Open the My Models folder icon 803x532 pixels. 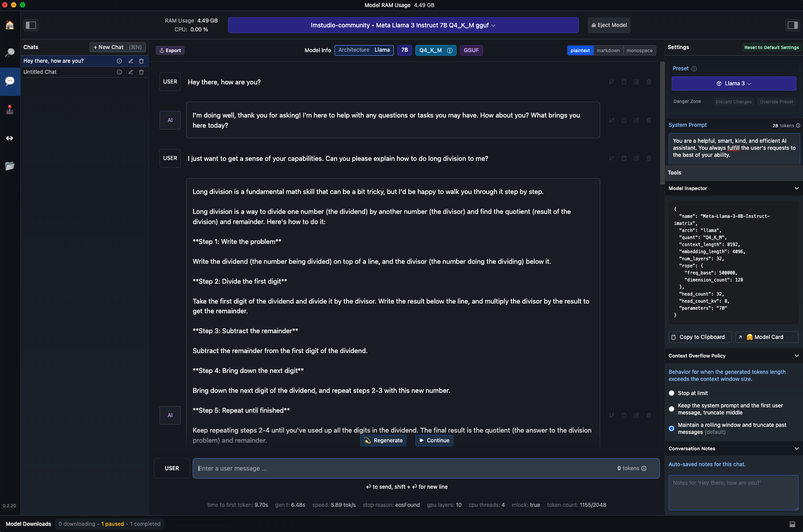click(x=10, y=166)
